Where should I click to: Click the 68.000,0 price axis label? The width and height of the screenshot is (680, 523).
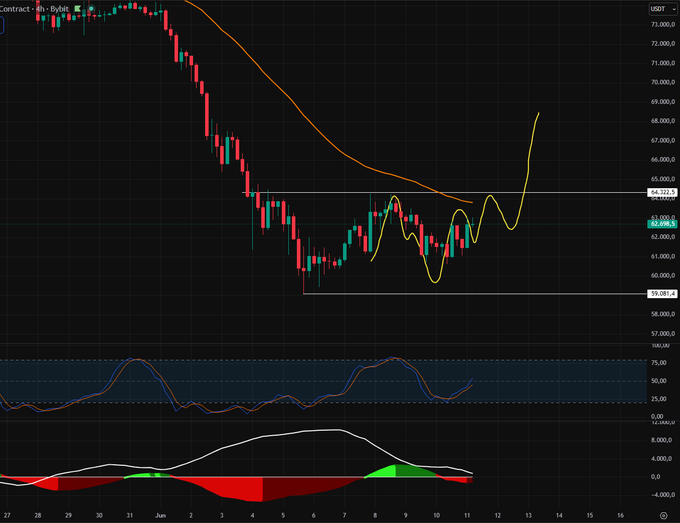pyautogui.click(x=663, y=121)
